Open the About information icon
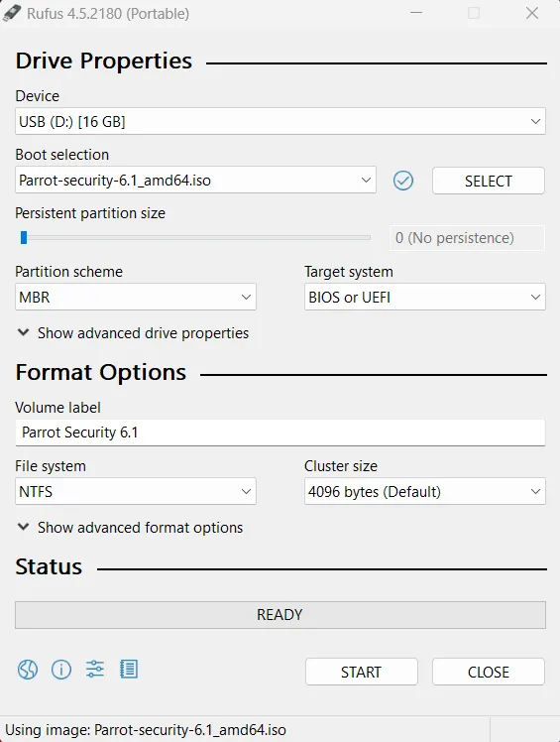This screenshot has height=742, width=560. (x=61, y=670)
